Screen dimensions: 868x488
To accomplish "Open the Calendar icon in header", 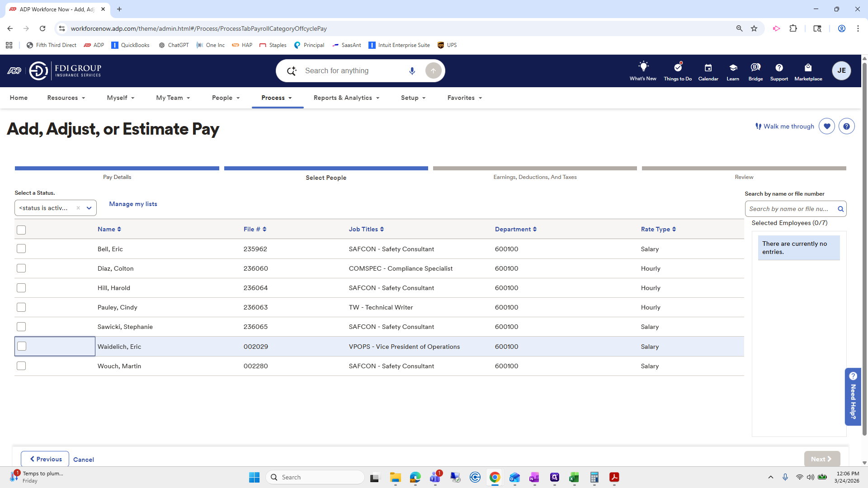I will coord(708,68).
